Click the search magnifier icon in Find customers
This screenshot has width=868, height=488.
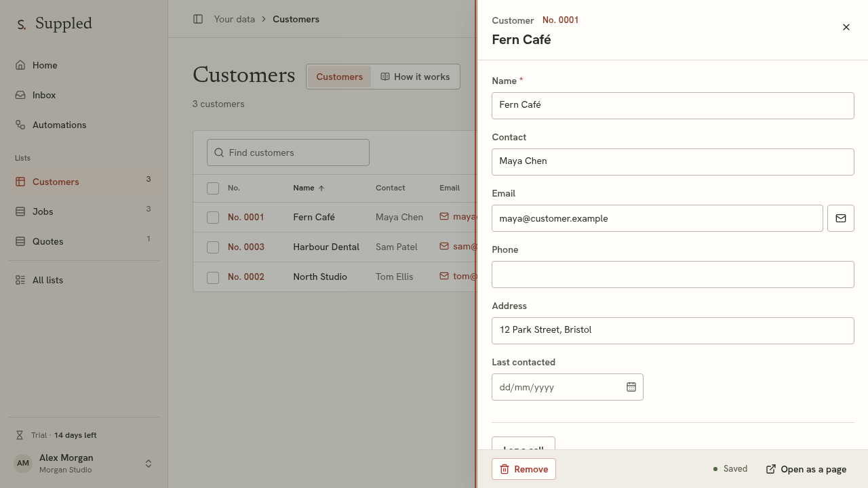point(219,152)
